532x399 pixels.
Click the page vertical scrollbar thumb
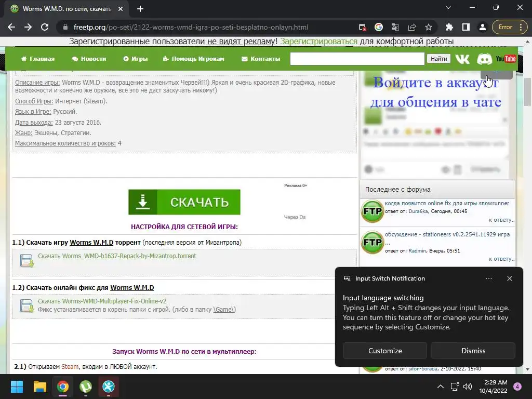[x=528, y=91]
